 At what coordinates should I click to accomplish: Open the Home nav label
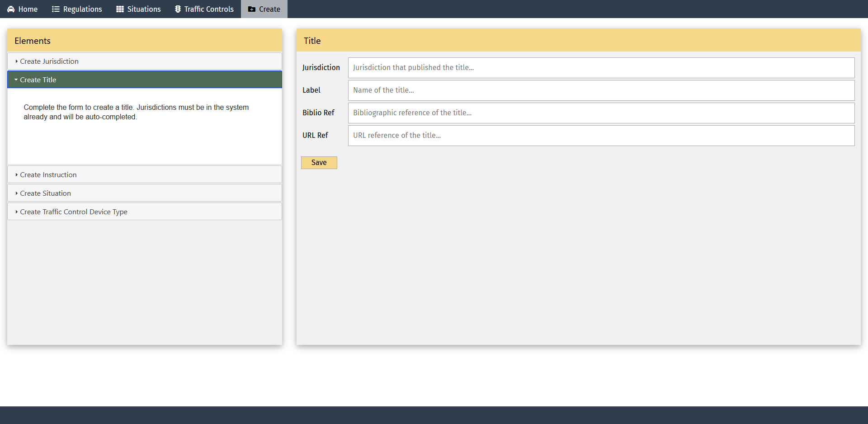pos(28,9)
